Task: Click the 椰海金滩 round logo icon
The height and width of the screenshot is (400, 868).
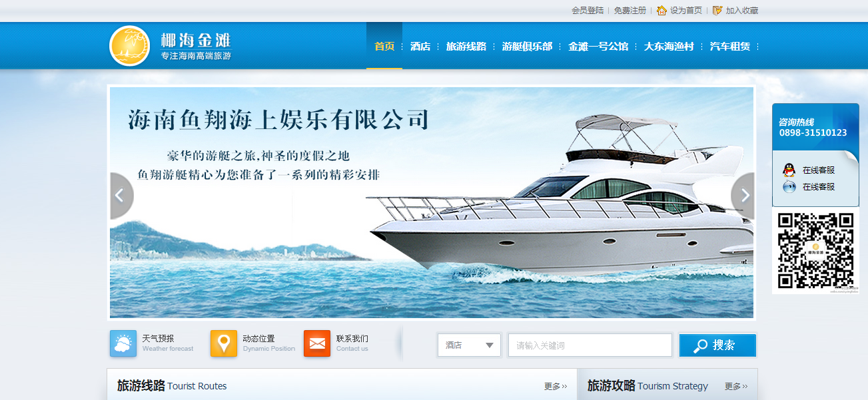Action: coord(129,46)
